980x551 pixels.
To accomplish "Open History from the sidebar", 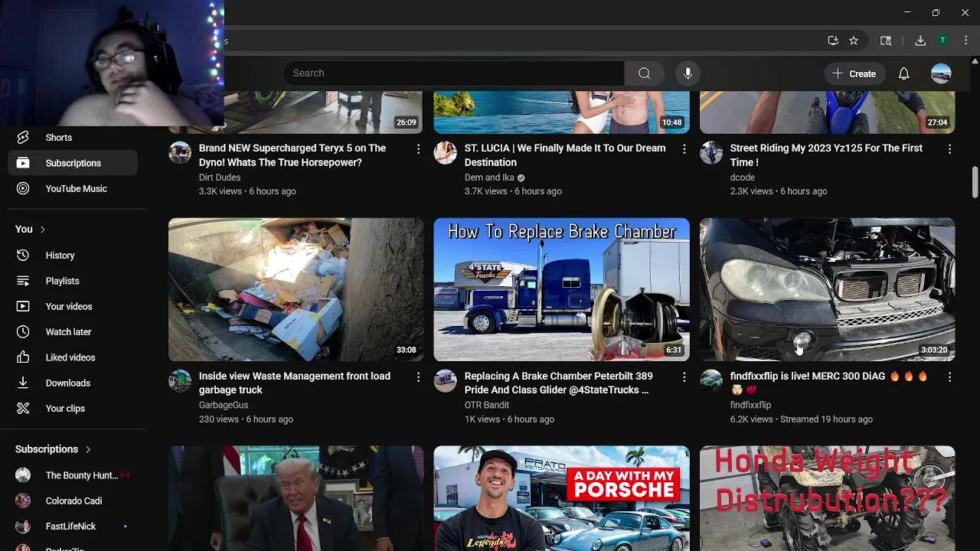I will tap(73, 256).
